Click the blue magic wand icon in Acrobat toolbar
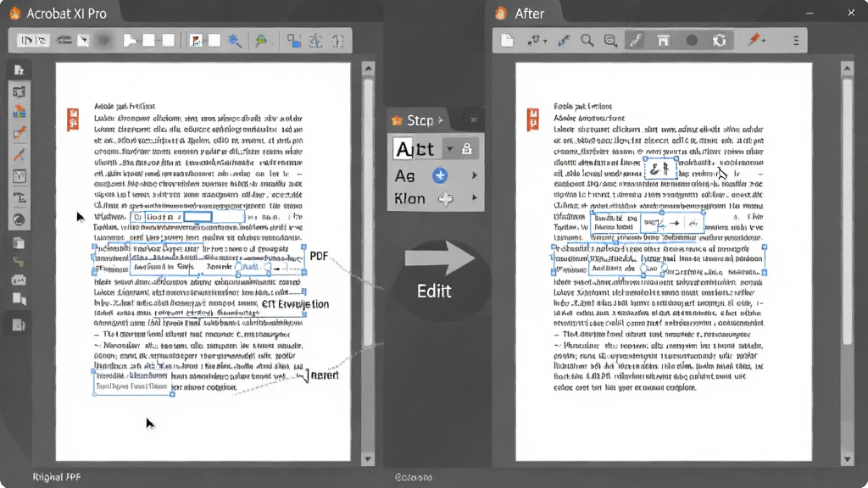Screen dimensions: 868x488 [x=235, y=41]
